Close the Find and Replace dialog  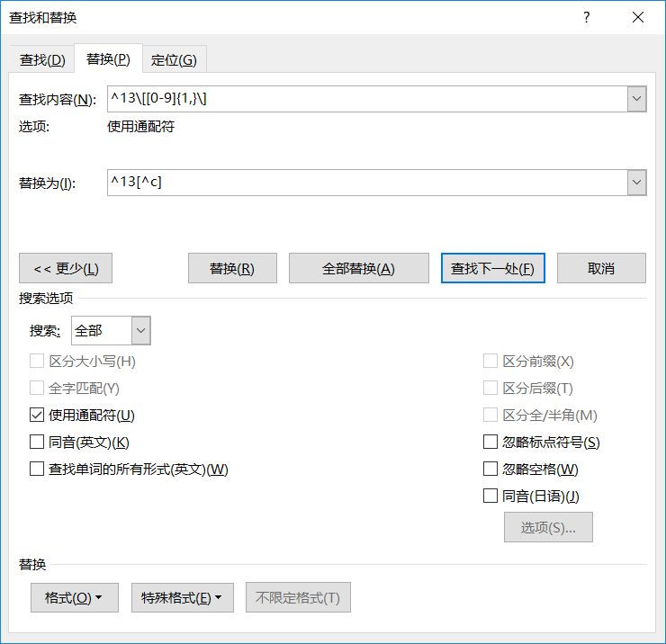pyautogui.click(x=637, y=17)
